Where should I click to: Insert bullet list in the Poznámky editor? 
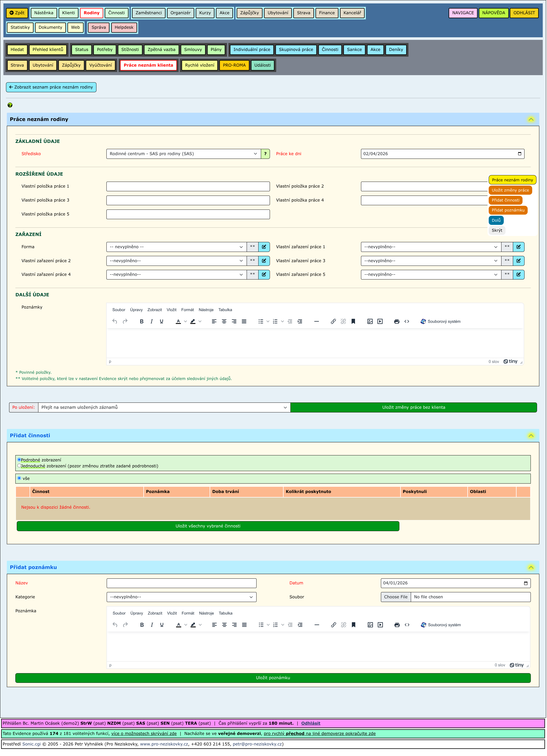click(x=261, y=322)
